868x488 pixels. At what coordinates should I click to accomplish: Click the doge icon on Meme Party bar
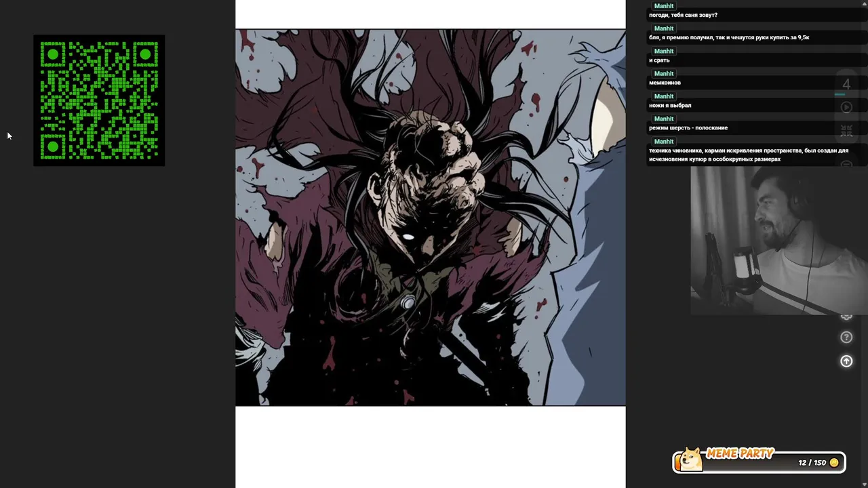point(691,460)
